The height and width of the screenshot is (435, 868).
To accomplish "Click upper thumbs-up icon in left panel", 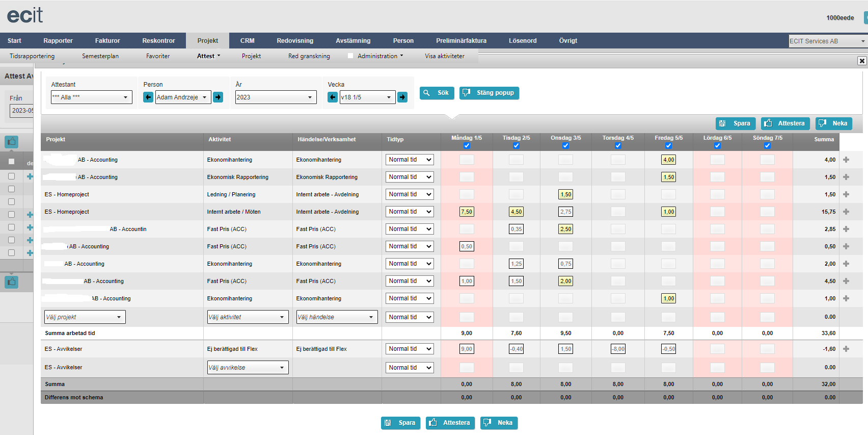I will (11, 142).
